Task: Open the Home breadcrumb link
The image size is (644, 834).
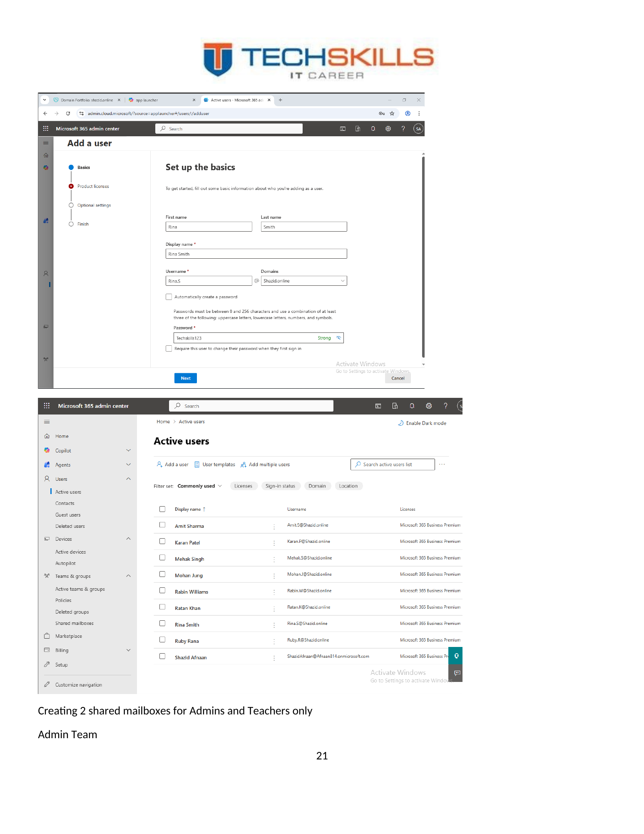Action: 163,422
